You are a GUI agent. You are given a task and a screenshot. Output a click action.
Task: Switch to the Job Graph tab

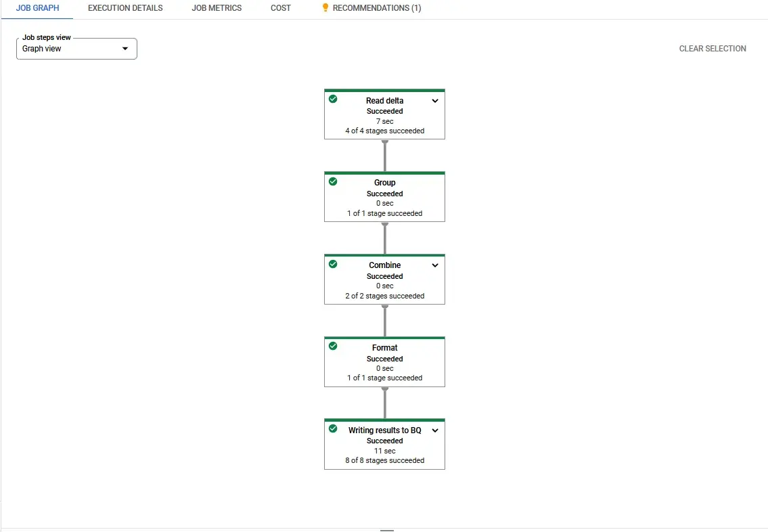[37, 8]
